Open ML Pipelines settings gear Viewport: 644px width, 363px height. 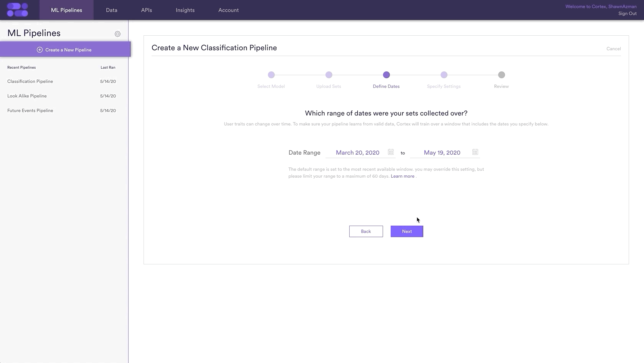pos(117,34)
